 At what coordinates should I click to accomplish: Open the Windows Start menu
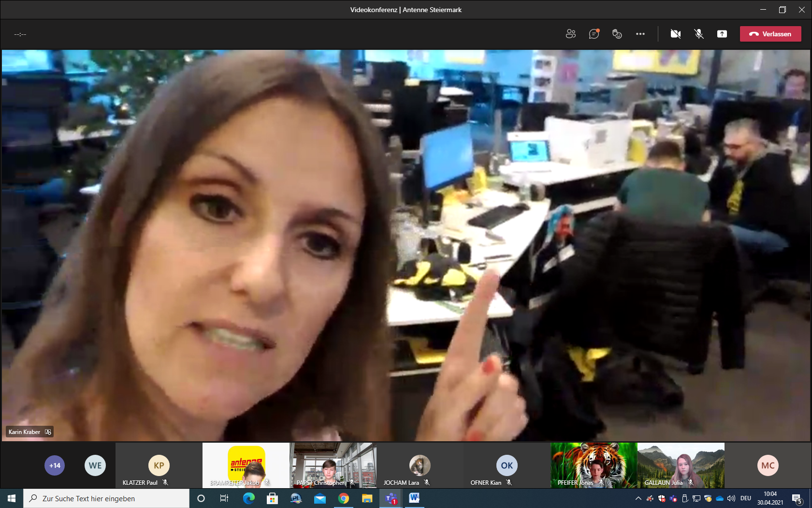(12, 498)
